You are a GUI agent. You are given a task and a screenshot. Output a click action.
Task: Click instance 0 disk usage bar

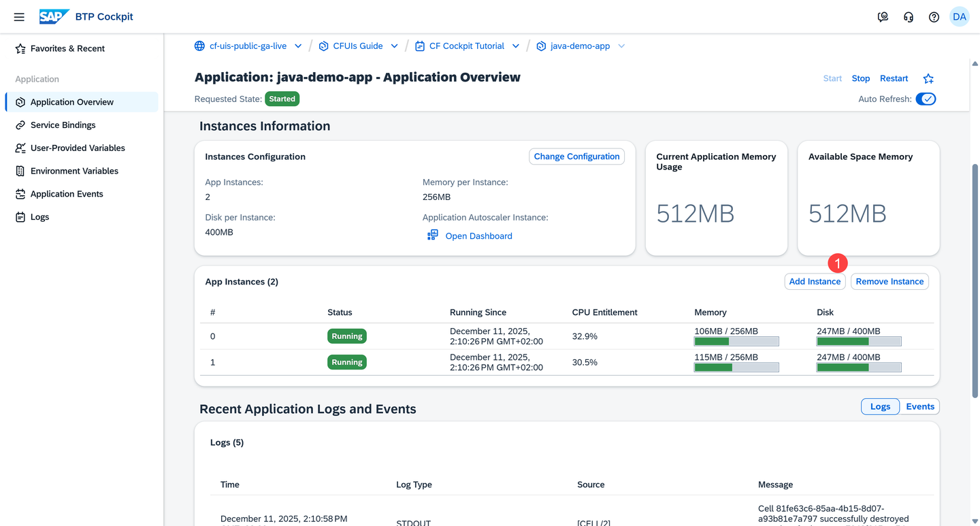tap(859, 342)
